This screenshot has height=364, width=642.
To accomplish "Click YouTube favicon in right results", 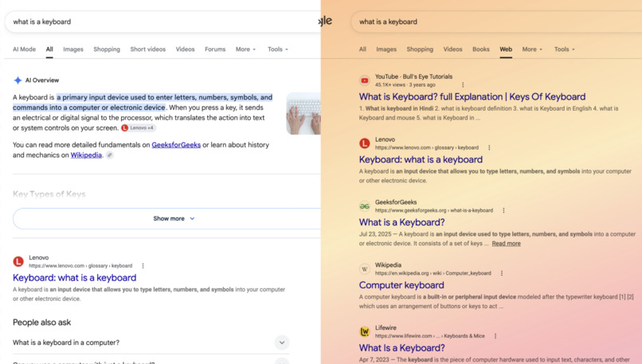I will [364, 80].
